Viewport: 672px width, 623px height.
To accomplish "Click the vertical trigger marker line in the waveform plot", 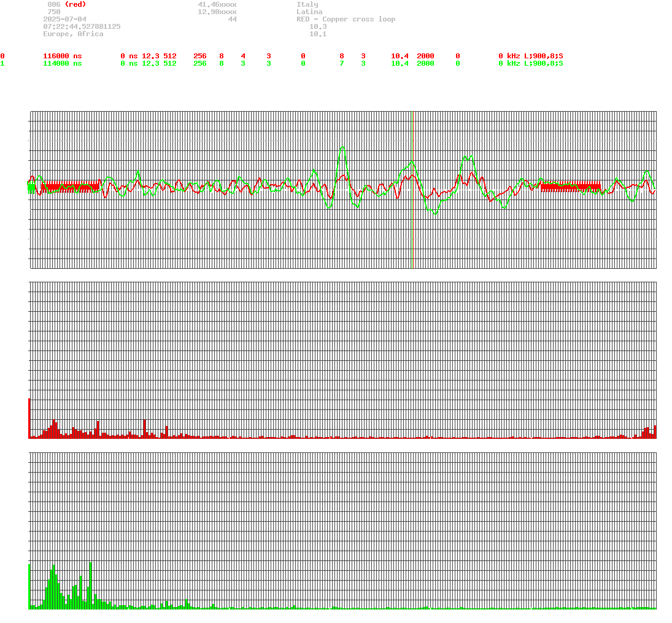I will [x=412, y=190].
